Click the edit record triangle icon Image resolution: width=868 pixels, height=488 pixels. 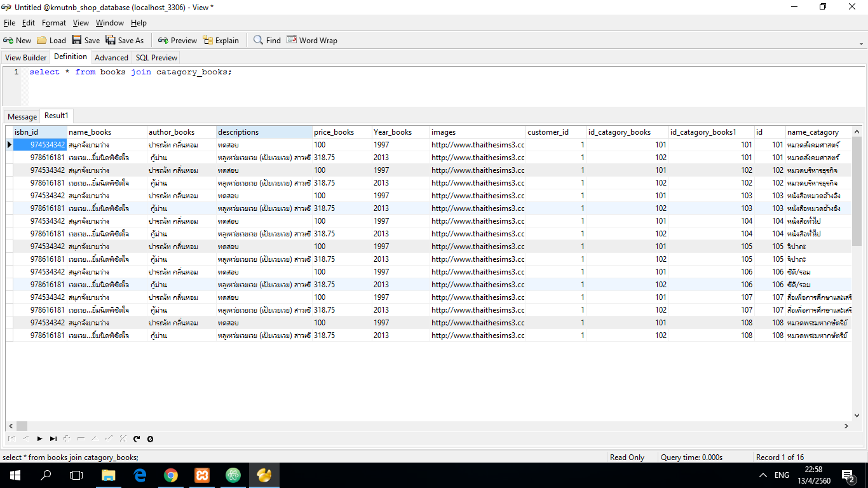(x=95, y=438)
